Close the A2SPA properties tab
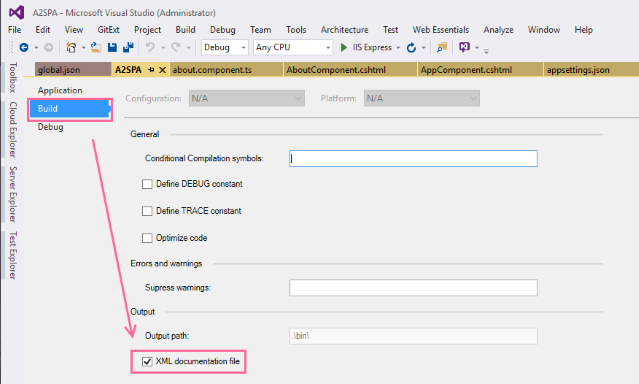639x384 pixels. coord(162,70)
